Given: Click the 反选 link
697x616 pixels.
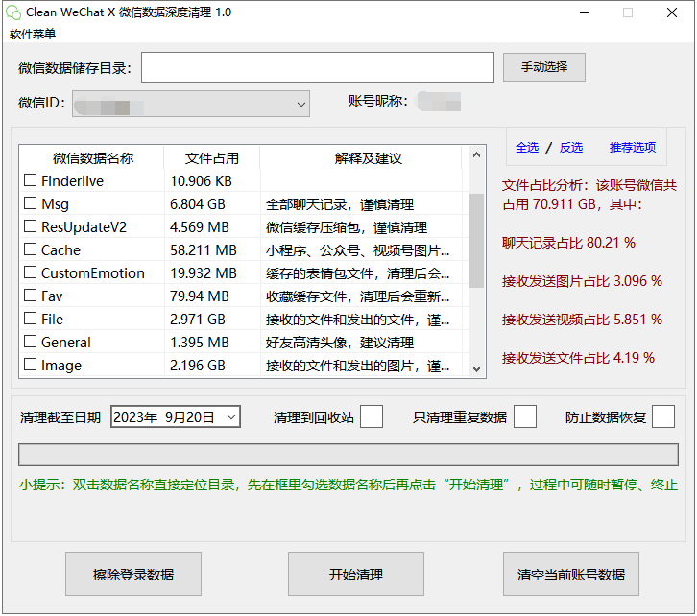Looking at the screenshot, I should coord(571,147).
